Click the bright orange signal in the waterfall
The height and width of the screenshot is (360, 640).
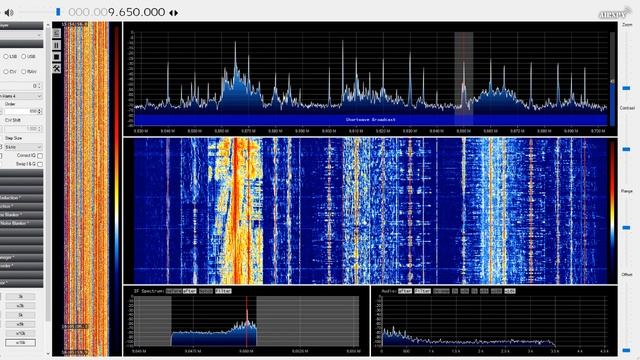tap(236, 211)
